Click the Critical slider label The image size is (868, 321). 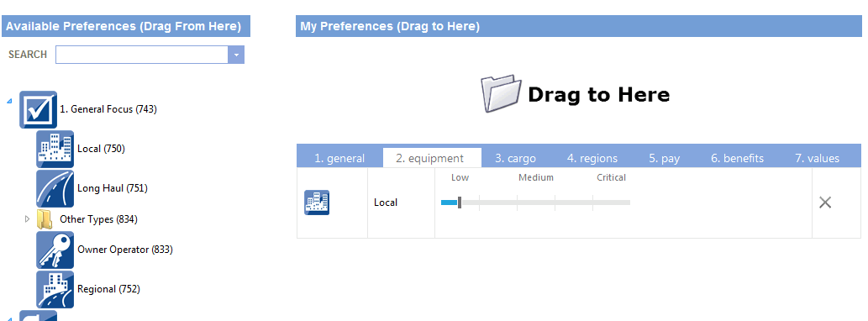pos(611,177)
